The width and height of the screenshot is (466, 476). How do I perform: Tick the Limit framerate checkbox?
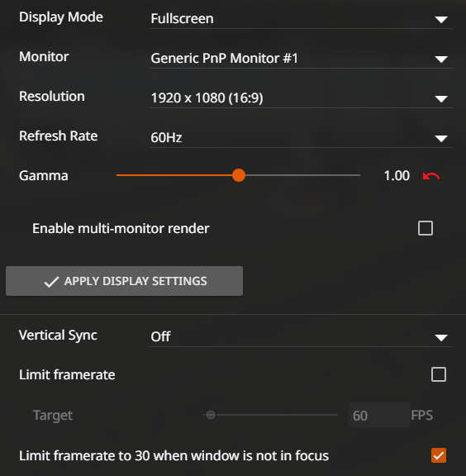(439, 374)
